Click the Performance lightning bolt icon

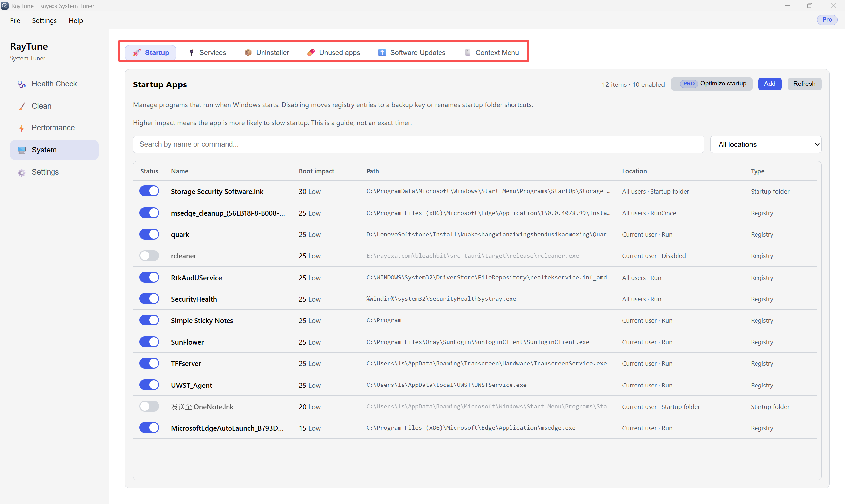click(22, 128)
